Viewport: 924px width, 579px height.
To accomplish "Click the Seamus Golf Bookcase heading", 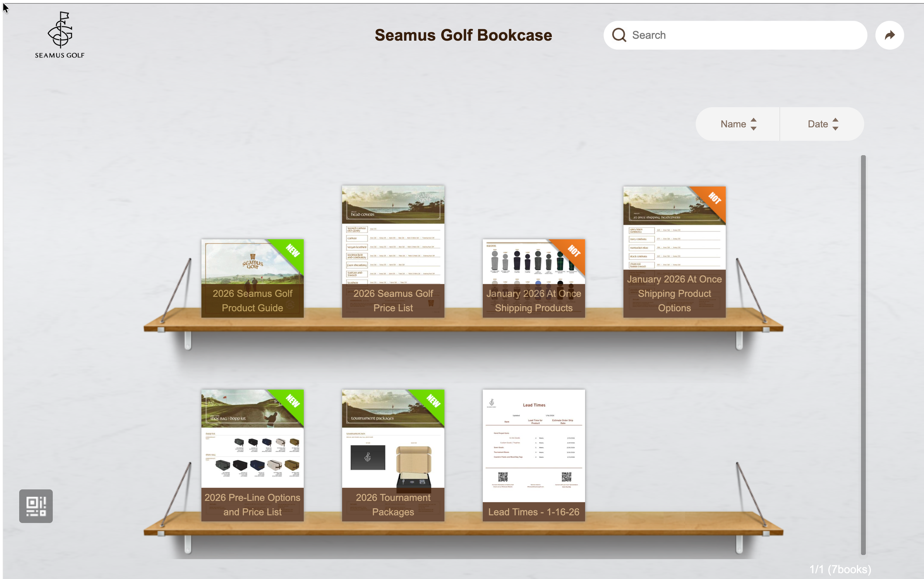I will [463, 35].
